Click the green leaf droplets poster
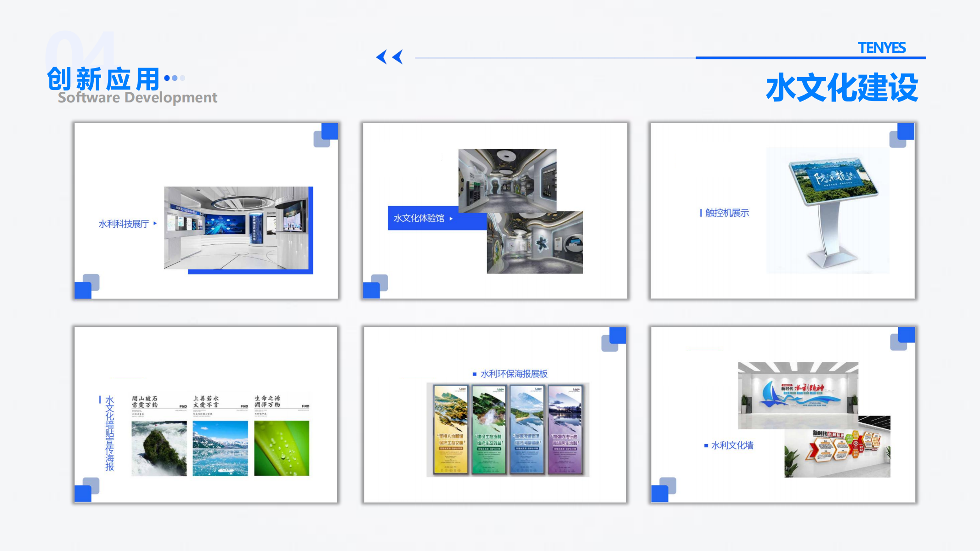Image resolution: width=980 pixels, height=551 pixels. coord(282,448)
